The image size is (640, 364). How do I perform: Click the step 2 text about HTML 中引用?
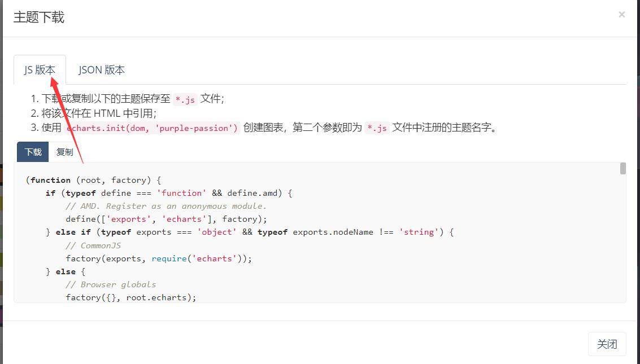(99, 113)
